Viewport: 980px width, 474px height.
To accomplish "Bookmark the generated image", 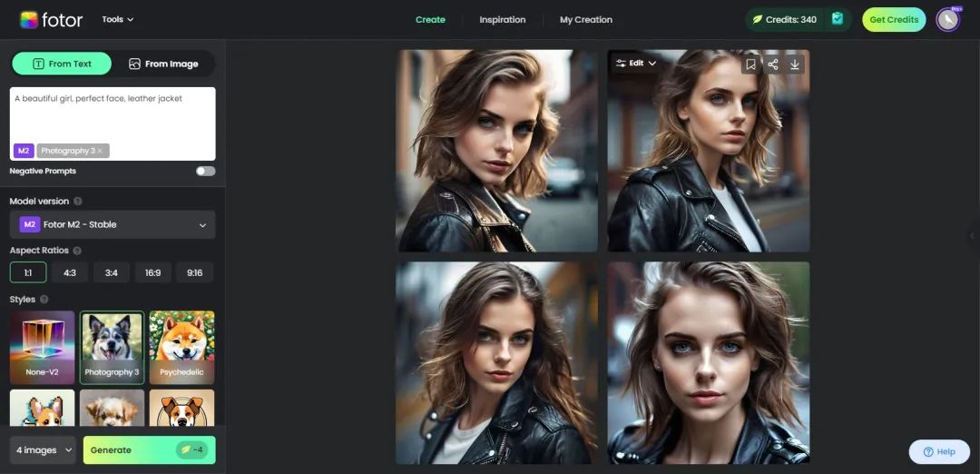I will (750, 64).
